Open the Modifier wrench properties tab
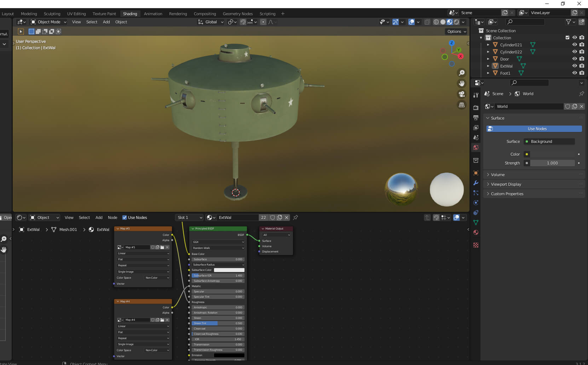 click(x=476, y=183)
